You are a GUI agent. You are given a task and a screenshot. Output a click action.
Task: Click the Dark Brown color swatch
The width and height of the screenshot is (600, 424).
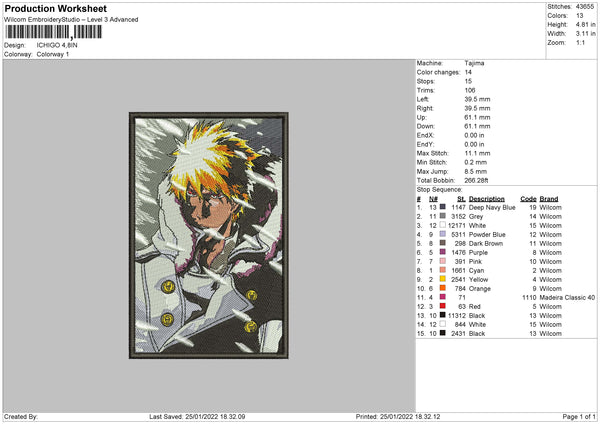(x=443, y=243)
